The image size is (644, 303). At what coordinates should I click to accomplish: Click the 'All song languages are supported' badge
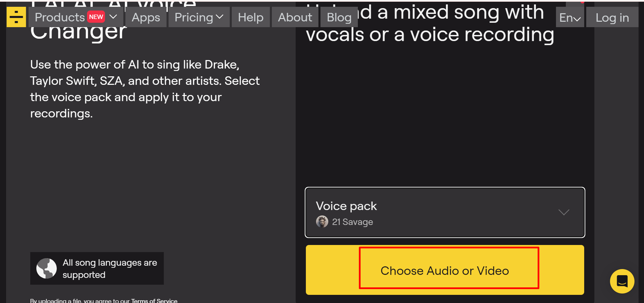coord(97,268)
